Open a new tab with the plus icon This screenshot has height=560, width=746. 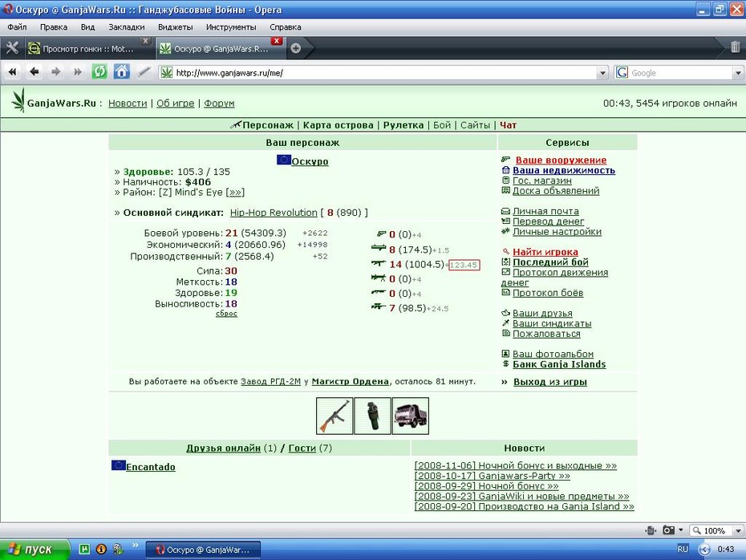tap(295, 48)
